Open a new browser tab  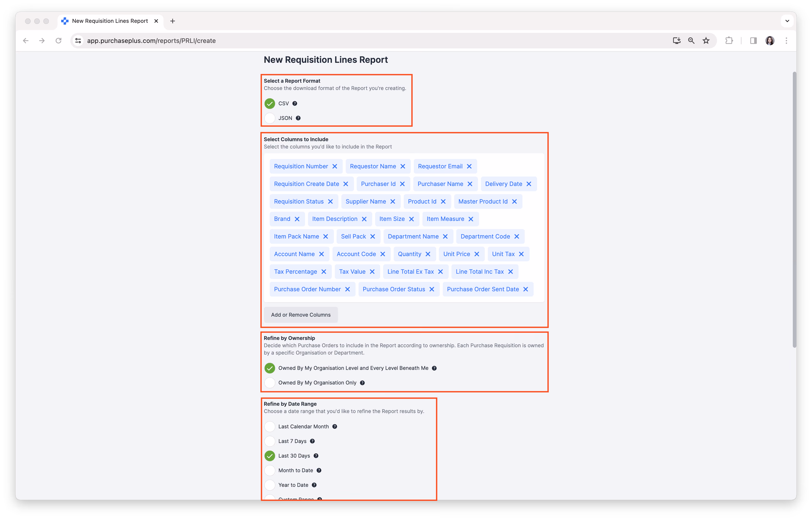coord(172,21)
